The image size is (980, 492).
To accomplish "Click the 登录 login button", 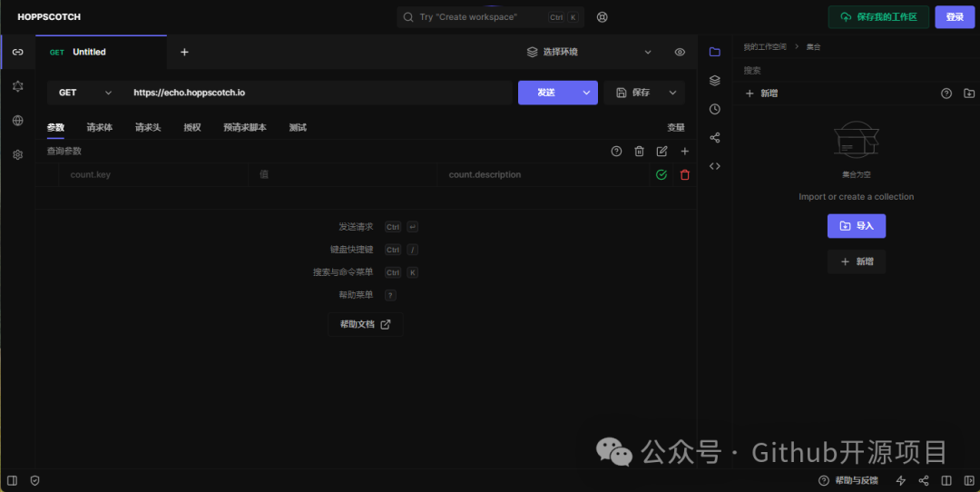I will click(x=955, y=17).
